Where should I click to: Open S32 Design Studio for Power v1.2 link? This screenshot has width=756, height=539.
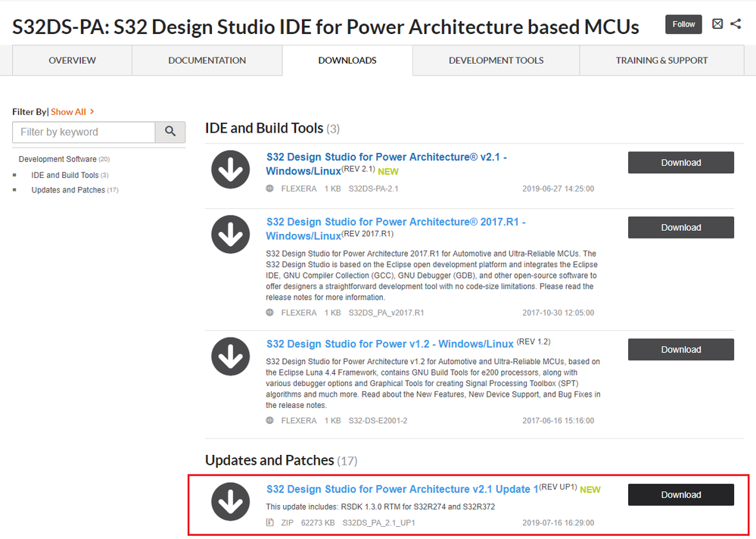tap(390, 344)
